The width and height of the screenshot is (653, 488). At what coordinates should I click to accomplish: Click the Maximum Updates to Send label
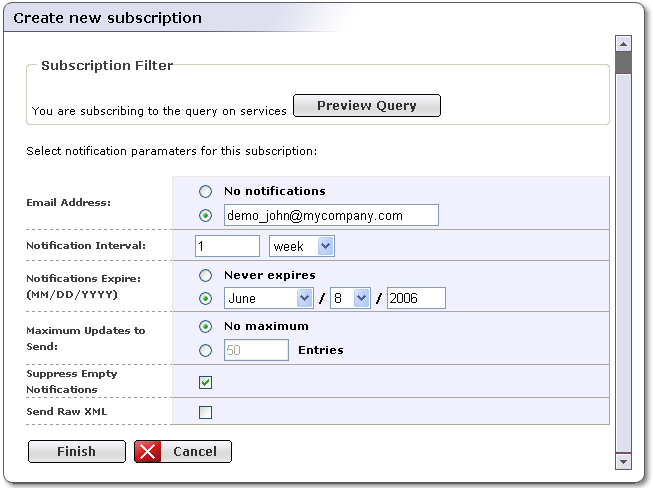86,338
